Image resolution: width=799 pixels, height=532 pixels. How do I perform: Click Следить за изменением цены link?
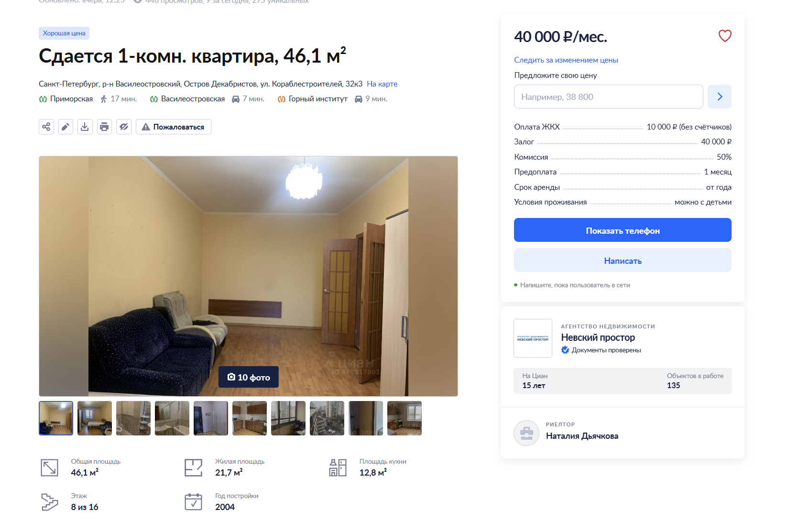tap(566, 60)
